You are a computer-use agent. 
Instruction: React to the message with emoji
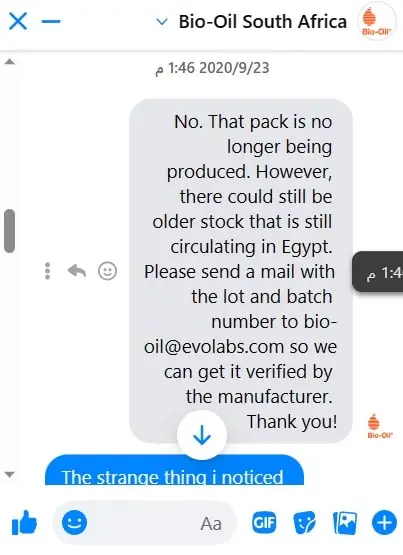(x=107, y=271)
